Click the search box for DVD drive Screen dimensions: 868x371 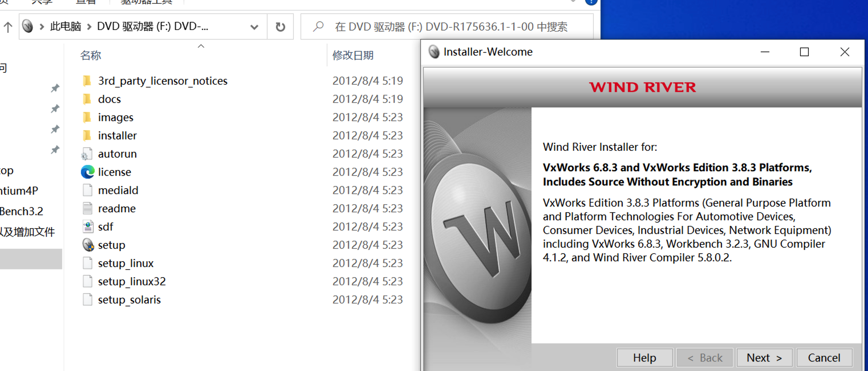[447, 27]
